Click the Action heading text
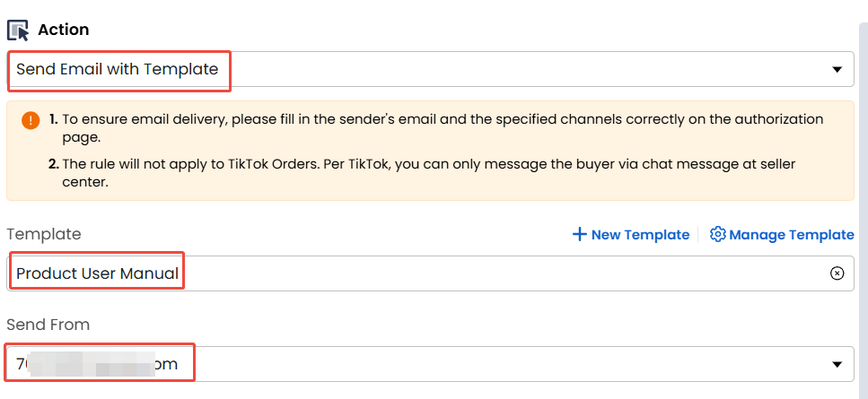The image size is (868, 399). coord(64,30)
